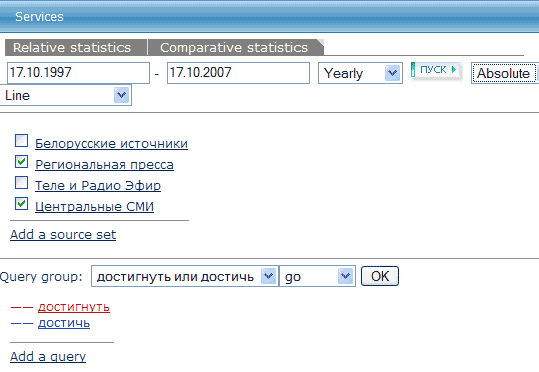The width and height of the screenshot is (539, 372).
Task: Uncheck the Региональная пресса checkbox
Action: tap(21, 162)
